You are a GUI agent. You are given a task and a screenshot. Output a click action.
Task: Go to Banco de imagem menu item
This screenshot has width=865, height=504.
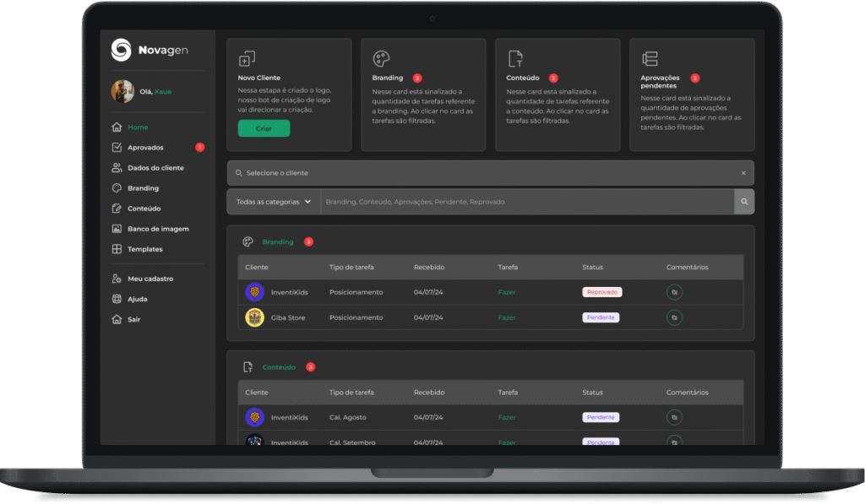click(x=158, y=229)
